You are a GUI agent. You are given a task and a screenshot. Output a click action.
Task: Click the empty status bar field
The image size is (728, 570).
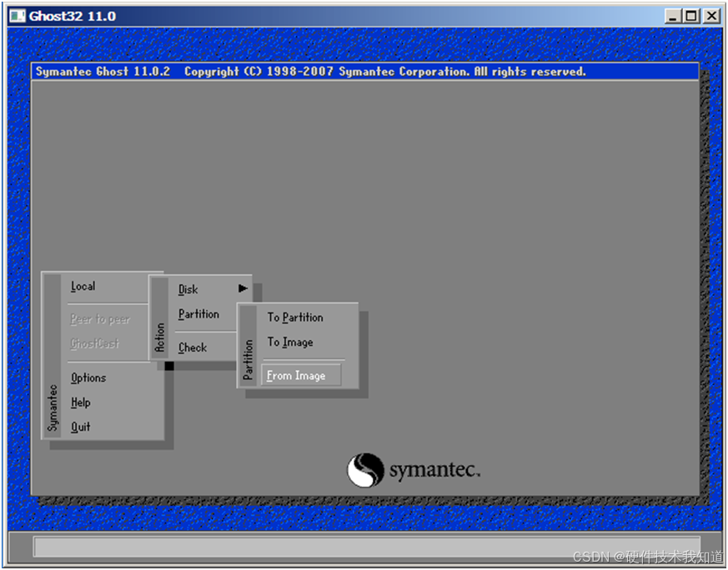point(366,547)
